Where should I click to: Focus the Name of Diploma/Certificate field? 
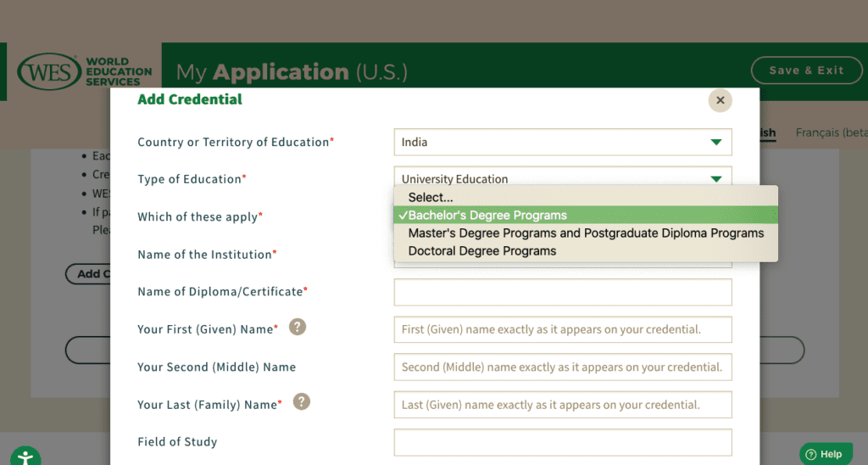pyautogui.click(x=562, y=292)
